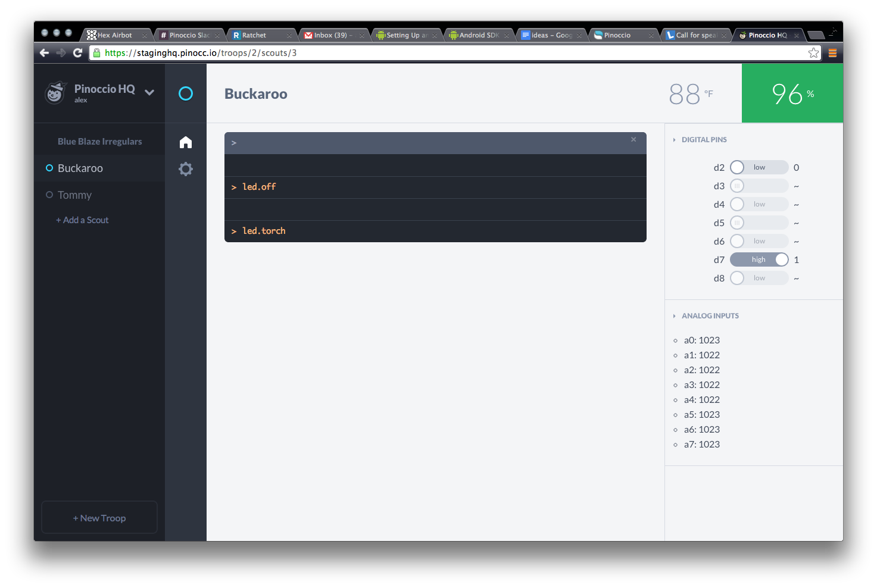The height and width of the screenshot is (588, 877).
Task: Click the staginghq.pinocc.io address bar
Action: (x=455, y=53)
